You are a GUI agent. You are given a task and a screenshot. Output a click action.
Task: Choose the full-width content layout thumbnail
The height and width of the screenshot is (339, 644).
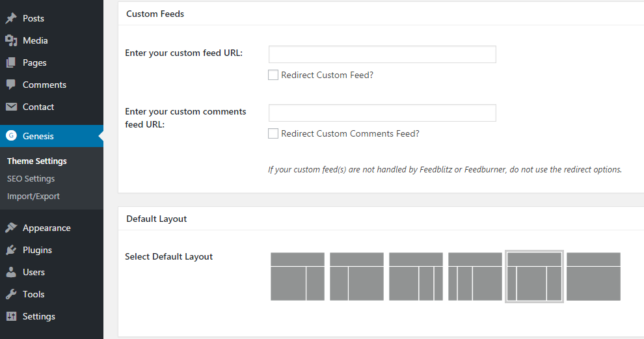tap(593, 277)
